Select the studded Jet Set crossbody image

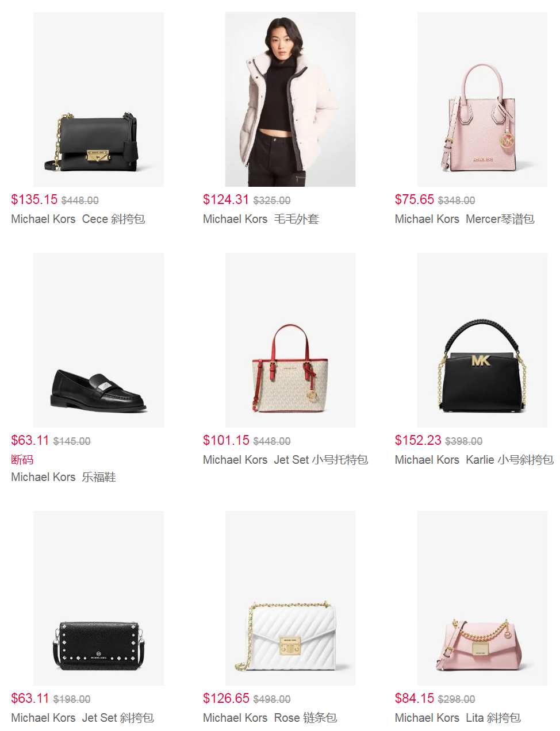[x=98, y=598]
